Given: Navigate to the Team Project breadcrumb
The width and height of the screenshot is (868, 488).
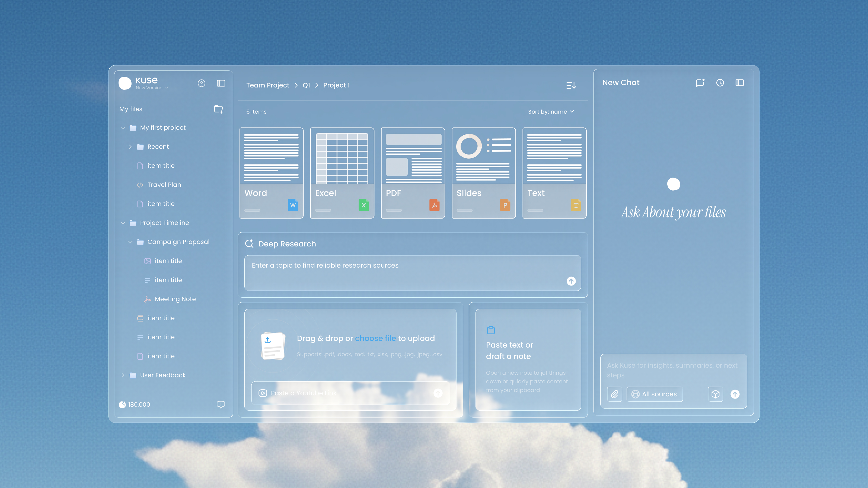Looking at the screenshot, I should click(x=267, y=85).
